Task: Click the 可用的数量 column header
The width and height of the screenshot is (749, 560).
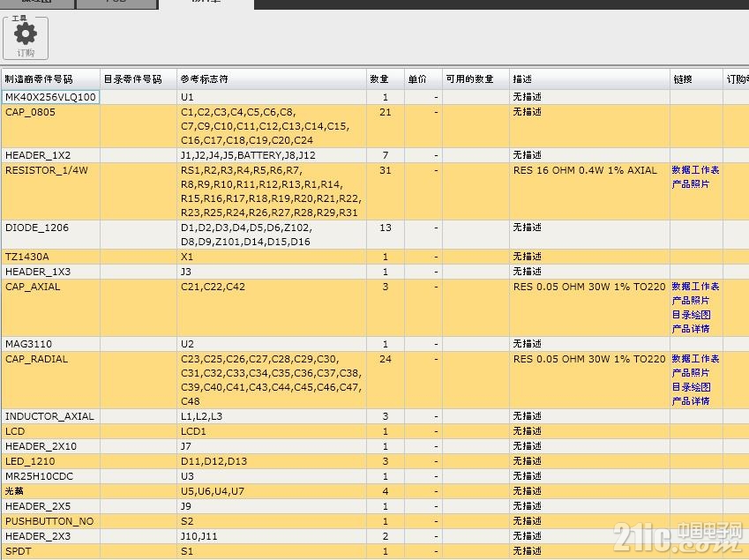Action: coord(476,79)
